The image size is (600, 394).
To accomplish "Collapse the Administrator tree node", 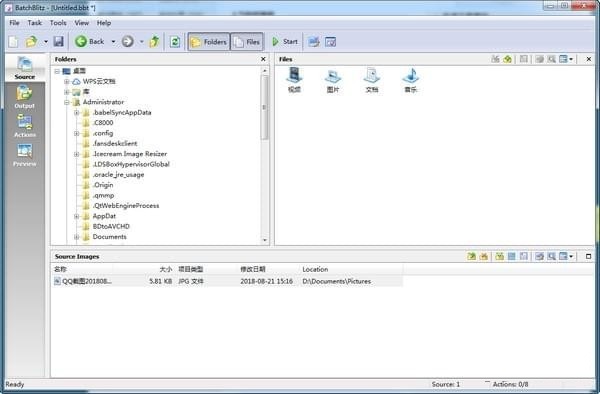I will coord(67,102).
